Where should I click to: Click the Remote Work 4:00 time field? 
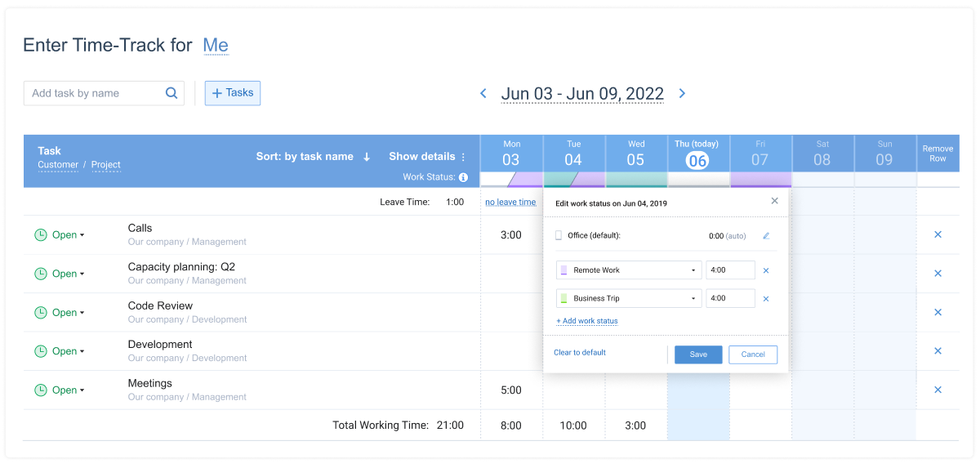pos(730,270)
